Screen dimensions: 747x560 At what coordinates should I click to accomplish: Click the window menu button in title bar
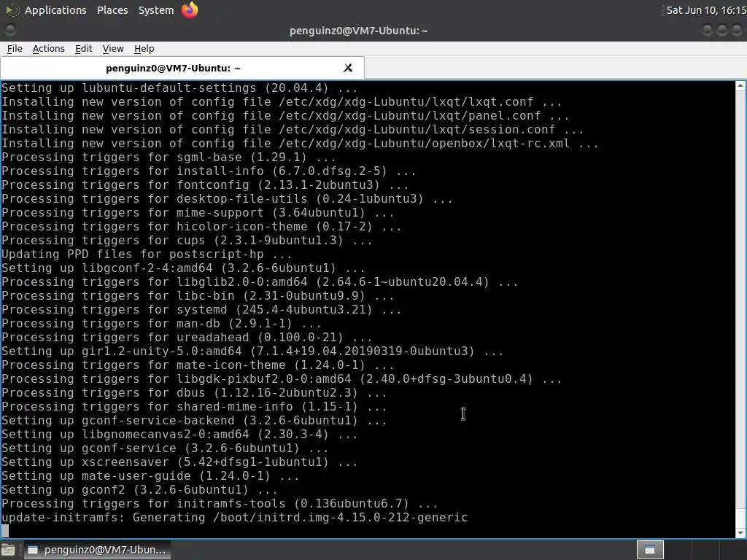pos(10,30)
